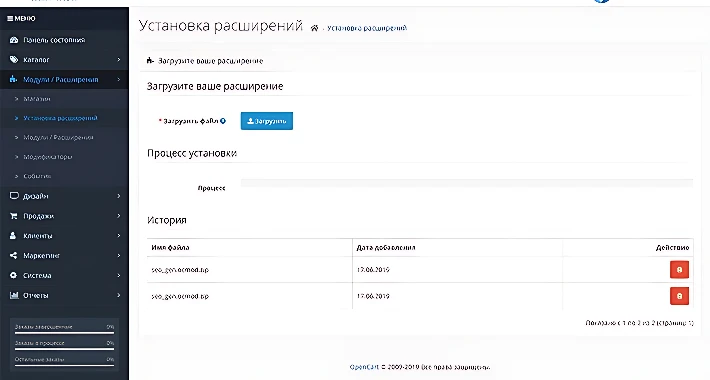Click the home icon in the breadcrumb
The width and height of the screenshot is (710, 380).
[x=314, y=28]
